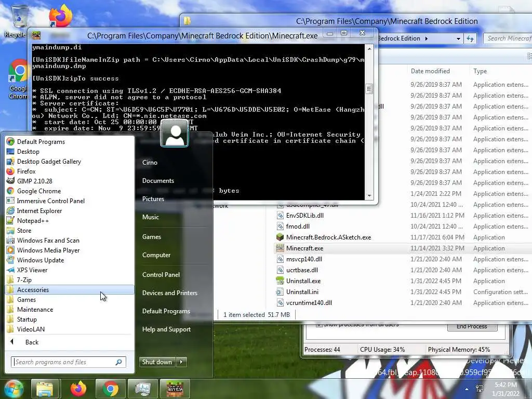Click the Shut down button

pos(157,362)
